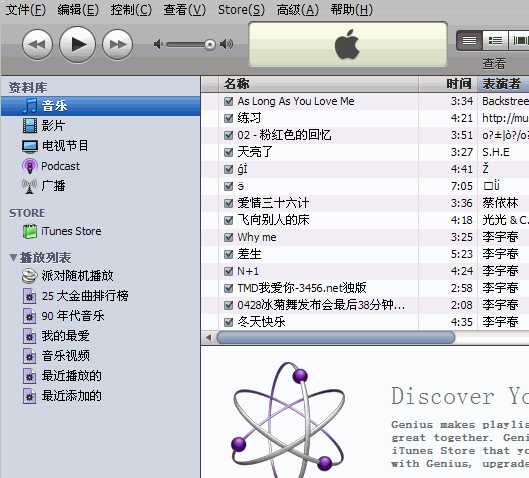This screenshot has width=529, height=478.
Task: Switch to list view button
Action: (469, 41)
